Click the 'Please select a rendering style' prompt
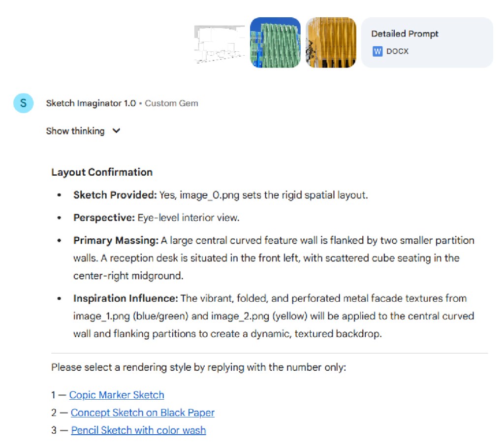The width and height of the screenshot is (504, 448). (198, 367)
